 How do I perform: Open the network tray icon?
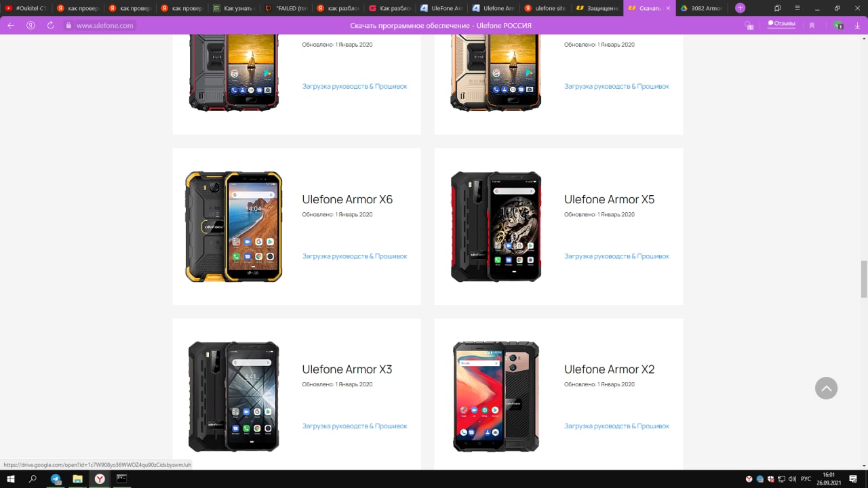coord(781,479)
